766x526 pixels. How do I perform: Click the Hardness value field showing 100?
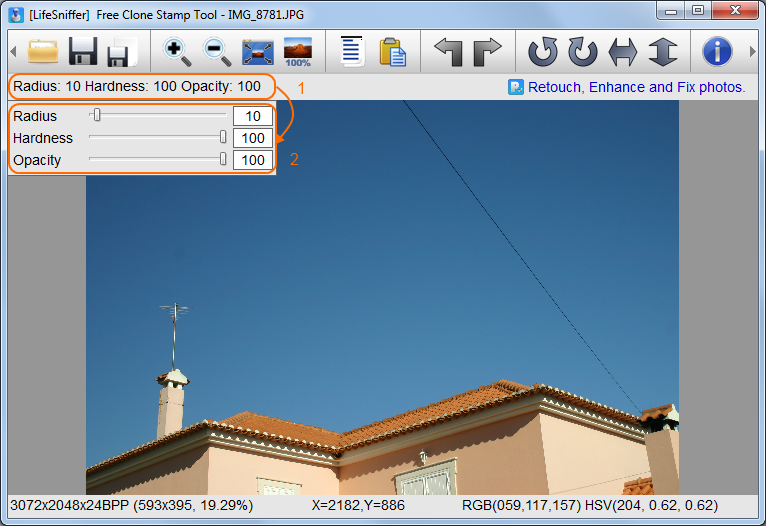pos(253,138)
